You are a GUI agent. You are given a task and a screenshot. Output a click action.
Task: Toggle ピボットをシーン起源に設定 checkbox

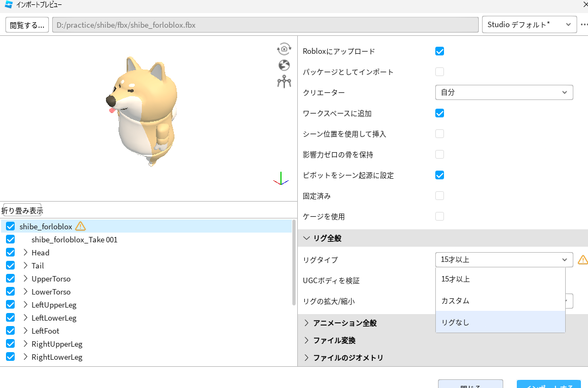tap(440, 175)
